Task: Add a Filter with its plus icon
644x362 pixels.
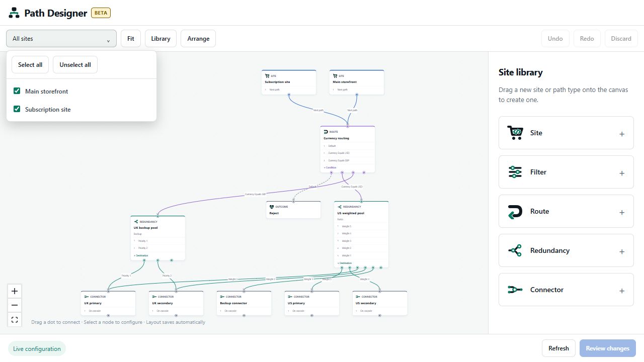Action: (622, 173)
